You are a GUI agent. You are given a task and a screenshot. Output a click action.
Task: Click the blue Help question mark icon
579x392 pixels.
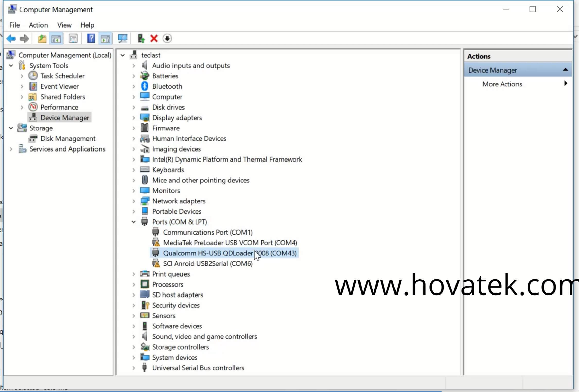click(x=91, y=39)
